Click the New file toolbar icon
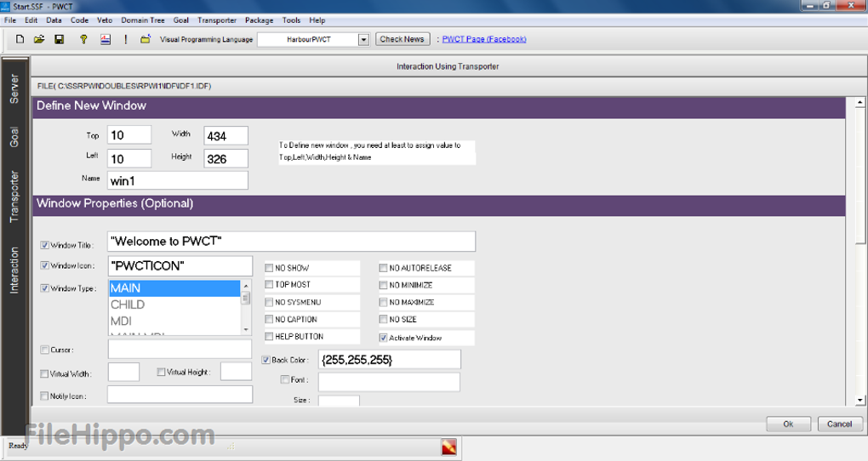This screenshot has width=868, height=461. [20, 39]
